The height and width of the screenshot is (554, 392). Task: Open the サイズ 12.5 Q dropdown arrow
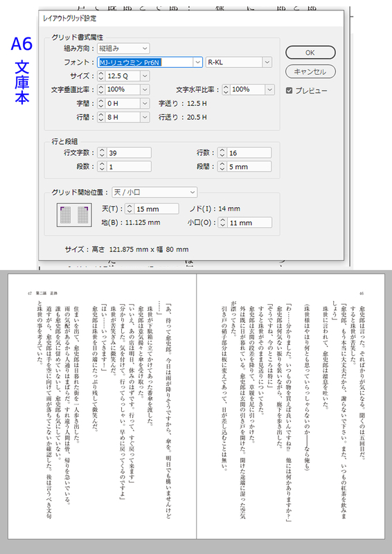[x=145, y=76]
